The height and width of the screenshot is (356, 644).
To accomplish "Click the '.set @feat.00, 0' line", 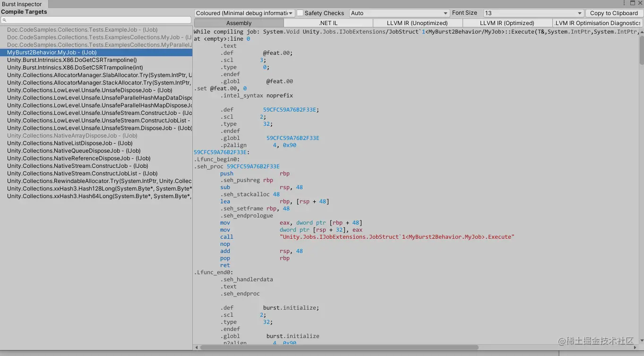I will click(x=220, y=88).
